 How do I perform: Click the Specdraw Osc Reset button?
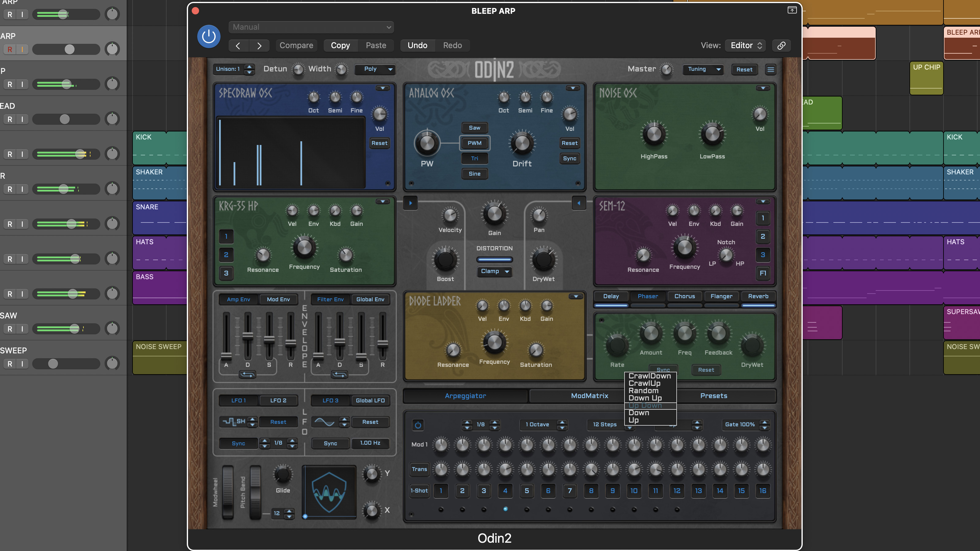(x=379, y=143)
